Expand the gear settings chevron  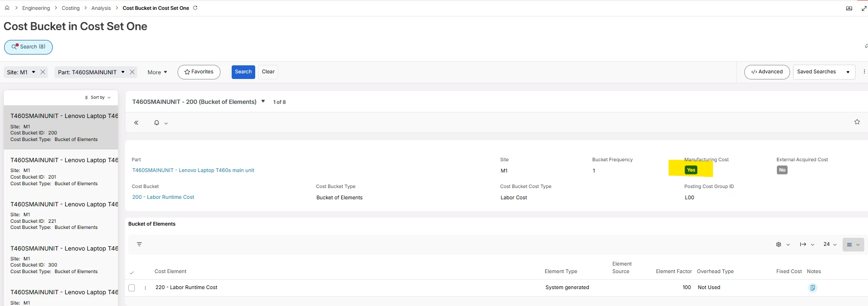point(788,244)
